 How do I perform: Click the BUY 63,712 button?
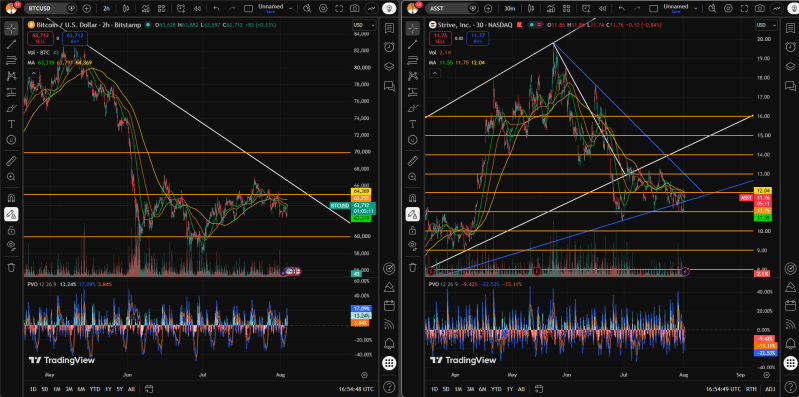click(x=75, y=39)
